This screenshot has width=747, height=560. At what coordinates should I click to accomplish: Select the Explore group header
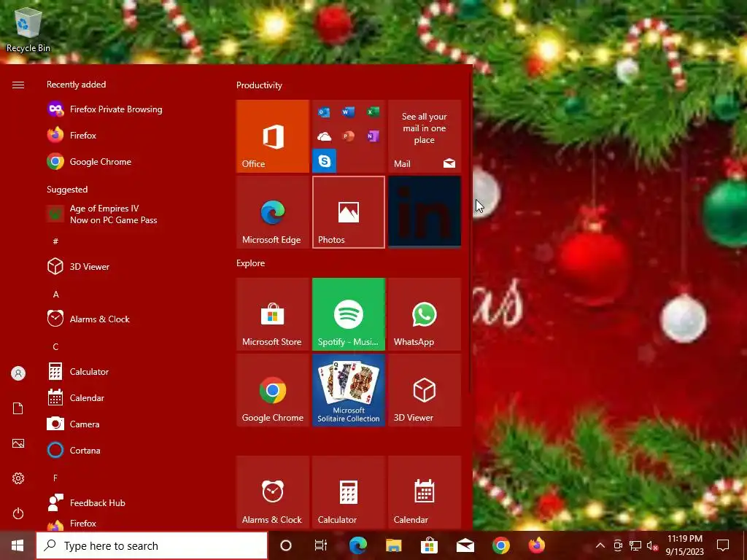[x=251, y=262]
